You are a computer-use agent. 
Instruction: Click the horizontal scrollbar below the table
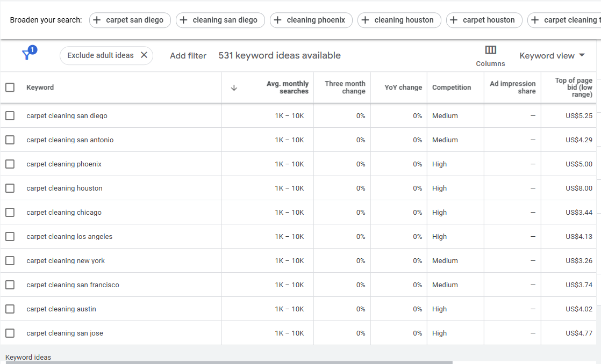coord(228,362)
